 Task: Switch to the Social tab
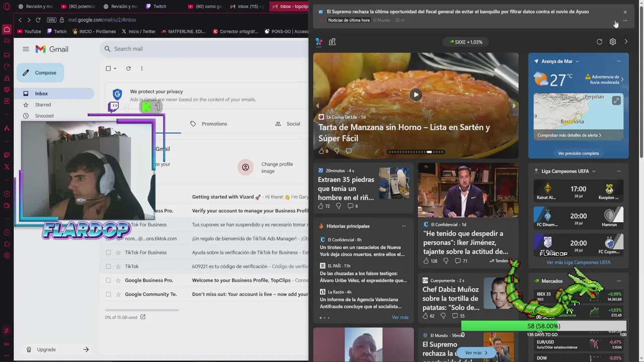click(x=288, y=124)
